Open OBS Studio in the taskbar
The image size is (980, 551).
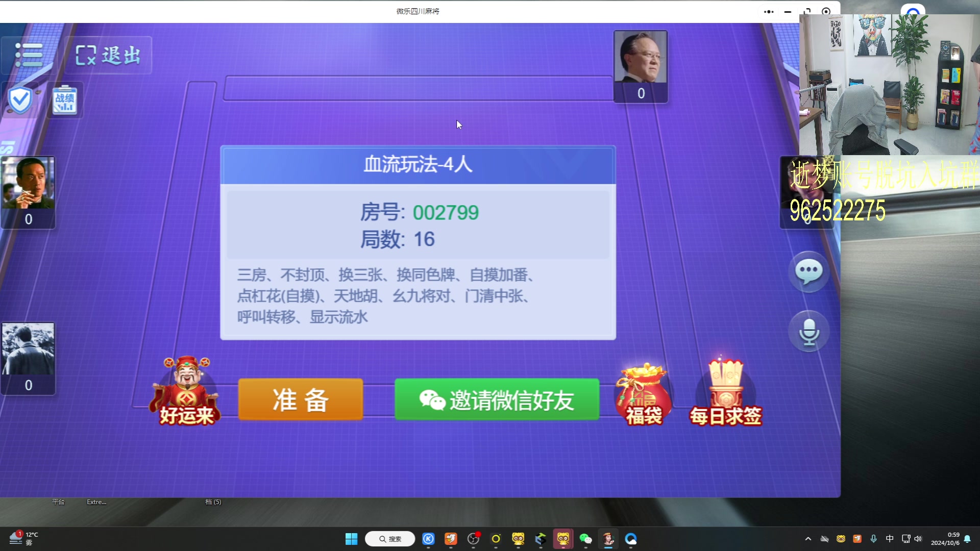(473, 539)
